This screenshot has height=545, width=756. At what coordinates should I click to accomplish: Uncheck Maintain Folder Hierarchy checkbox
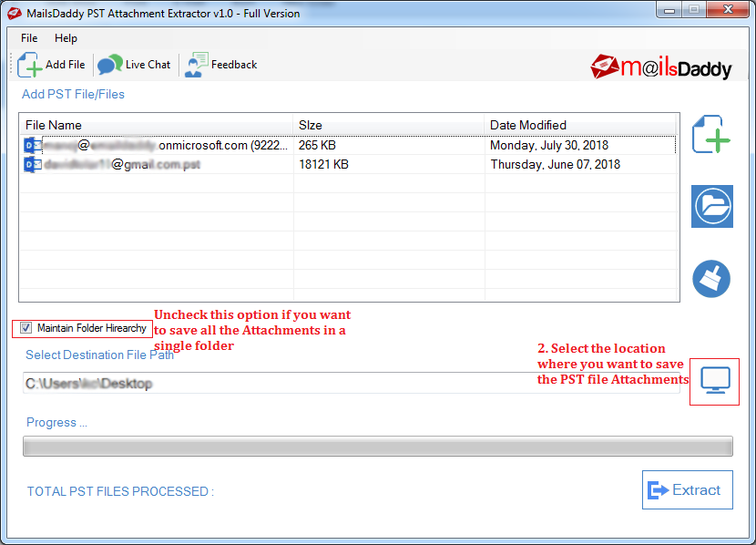[x=26, y=328]
